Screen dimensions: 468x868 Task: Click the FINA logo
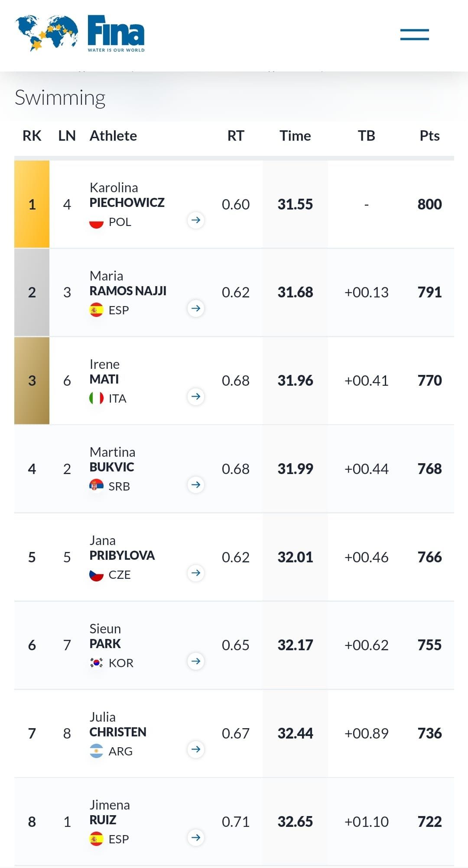tap(80, 33)
